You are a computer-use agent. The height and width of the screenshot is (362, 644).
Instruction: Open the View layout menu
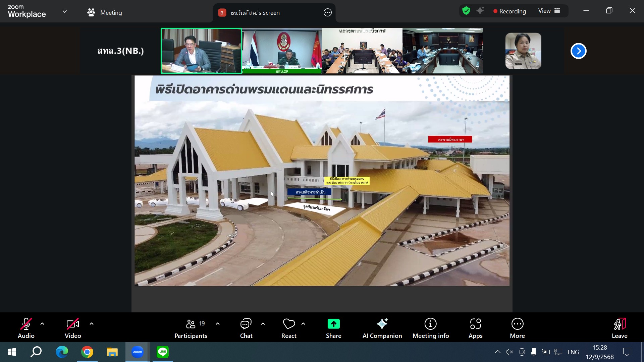click(x=549, y=11)
